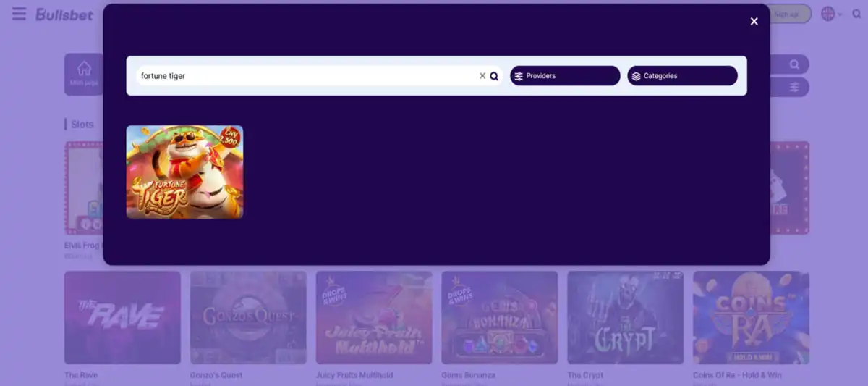Image resolution: width=868 pixels, height=386 pixels.
Task: Clear the fortune tiger search text
Action: point(482,76)
